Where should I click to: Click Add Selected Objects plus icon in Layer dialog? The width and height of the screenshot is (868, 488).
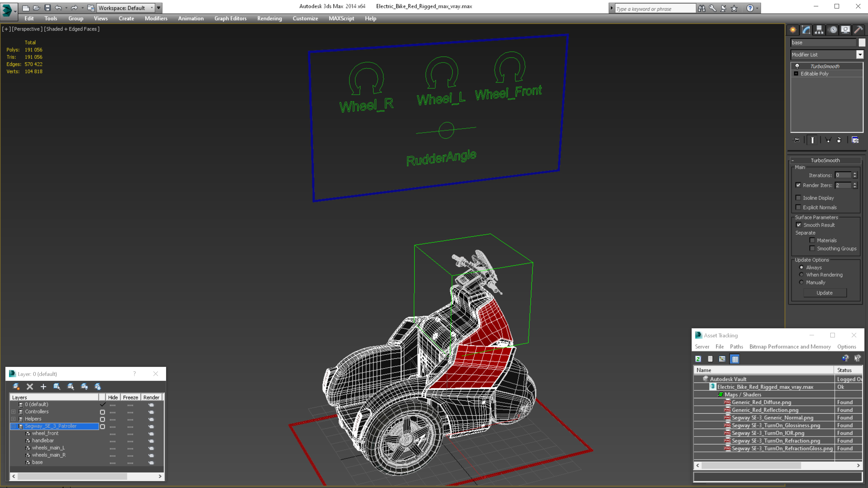point(43,386)
